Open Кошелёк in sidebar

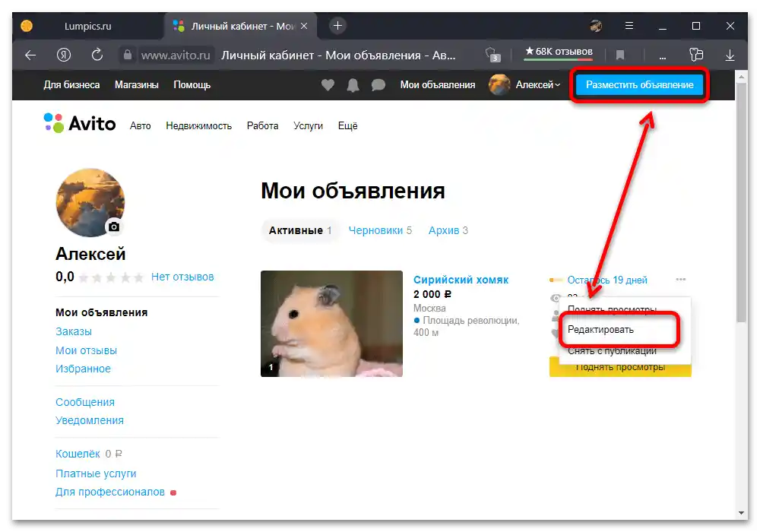pyautogui.click(x=78, y=454)
